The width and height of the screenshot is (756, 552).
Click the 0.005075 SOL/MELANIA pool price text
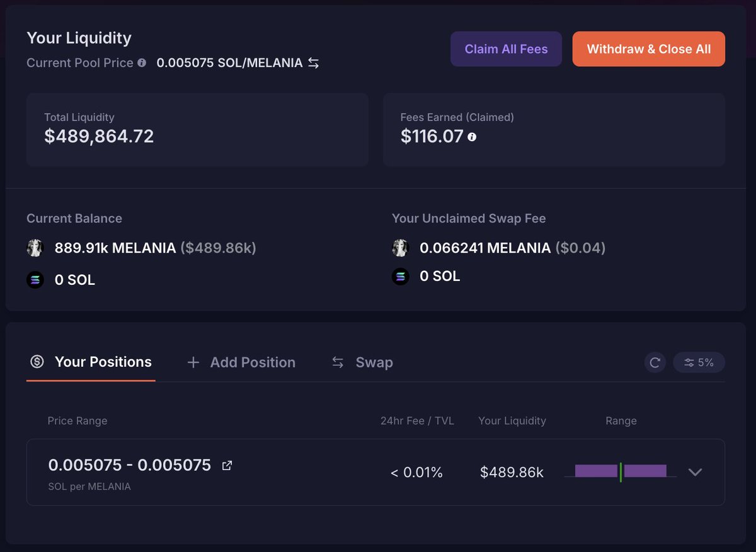pyautogui.click(x=229, y=63)
